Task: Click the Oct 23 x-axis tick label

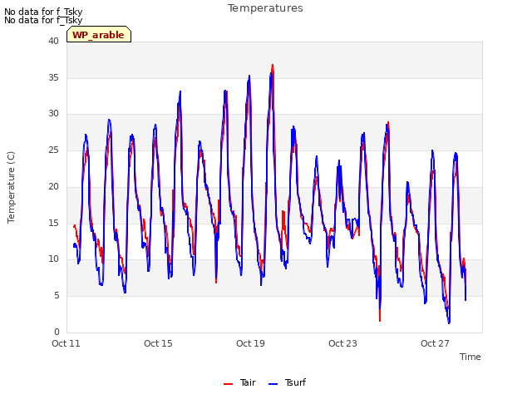Action: [342, 343]
